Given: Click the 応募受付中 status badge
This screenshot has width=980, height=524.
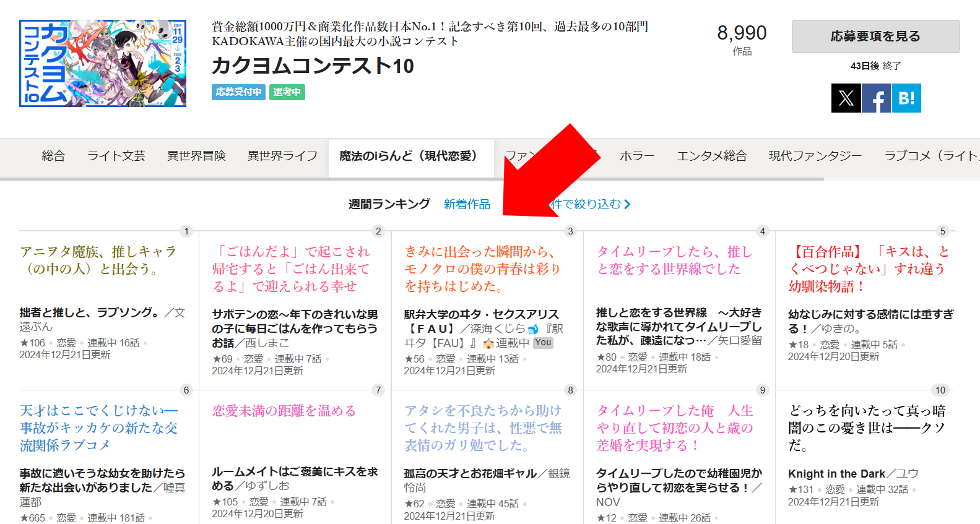Looking at the screenshot, I should pos(238,92).
